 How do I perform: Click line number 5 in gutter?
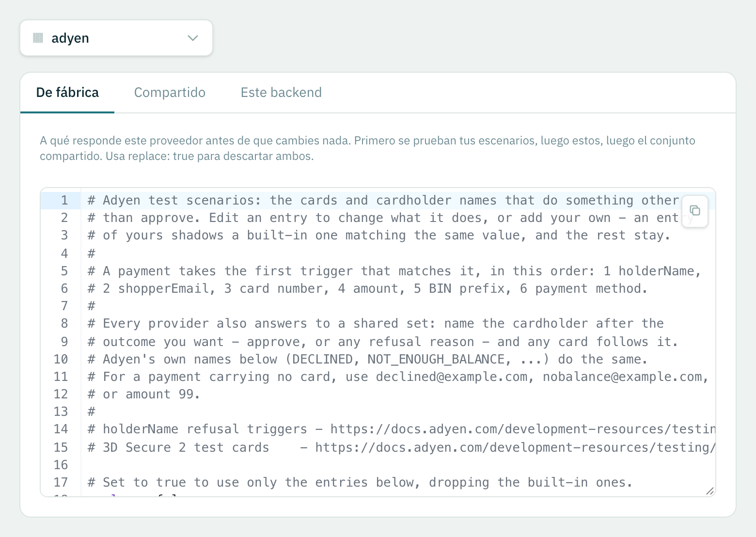point(64,271)
